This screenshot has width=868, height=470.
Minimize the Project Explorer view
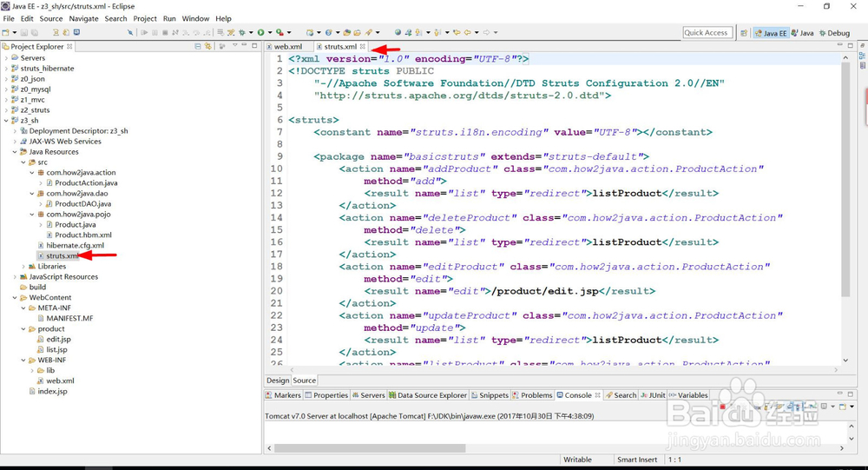tap(244, 45)
